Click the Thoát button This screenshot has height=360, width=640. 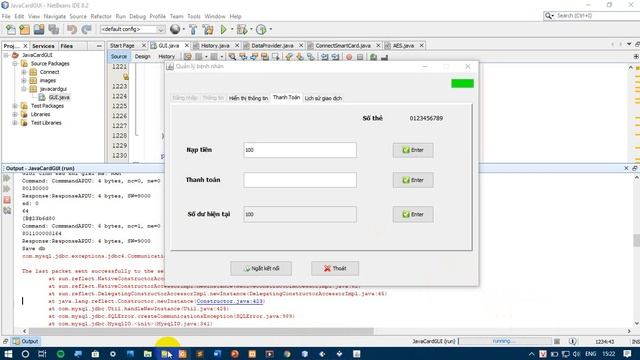(x=335, y=269)
